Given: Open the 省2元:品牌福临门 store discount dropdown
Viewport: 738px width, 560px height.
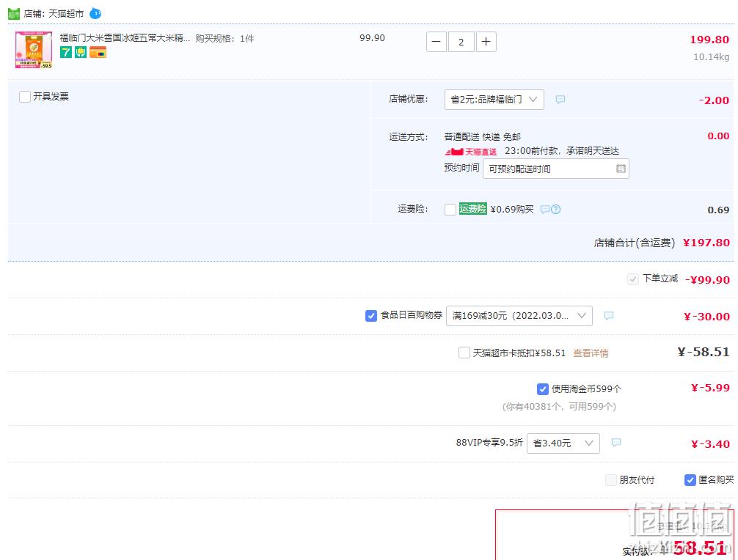Looking at the screenshot, I should (494, 100).
